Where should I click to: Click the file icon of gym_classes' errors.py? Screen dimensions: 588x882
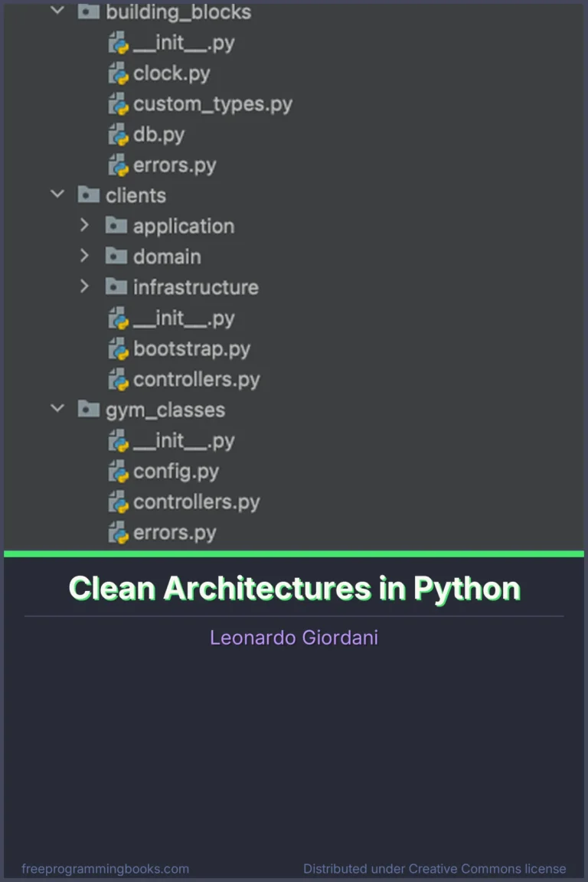(118, 533)
